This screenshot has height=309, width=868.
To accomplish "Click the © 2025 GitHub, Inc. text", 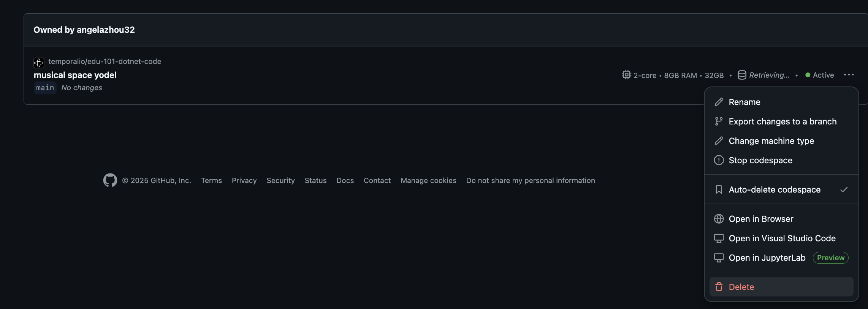I will [157, 180].
